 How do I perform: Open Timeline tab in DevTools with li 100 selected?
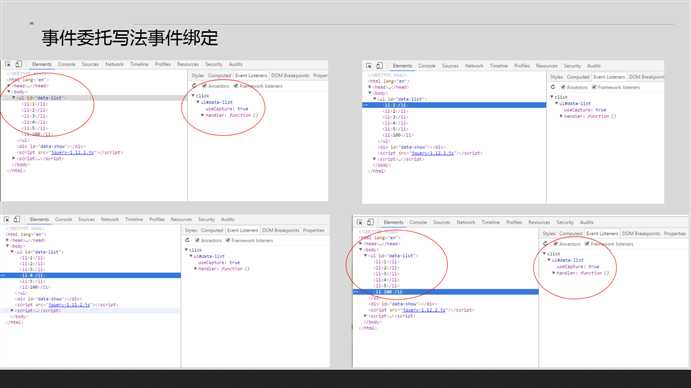[x=490, y=222]
